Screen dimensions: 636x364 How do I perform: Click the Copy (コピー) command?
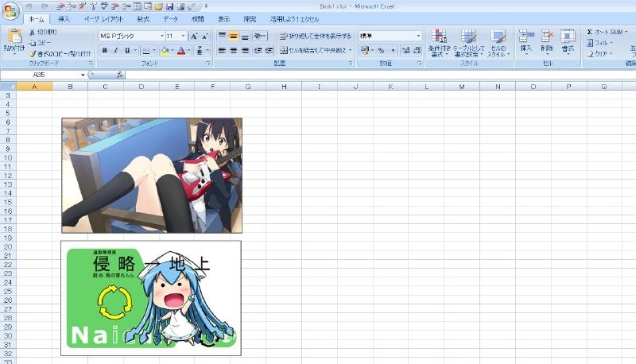click(x=40, y=43)
